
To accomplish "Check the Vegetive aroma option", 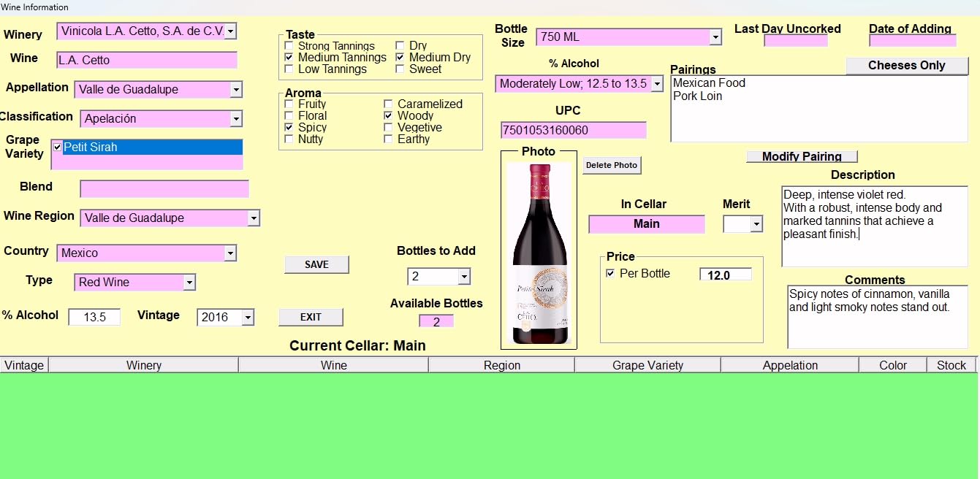I will (388, 127).
